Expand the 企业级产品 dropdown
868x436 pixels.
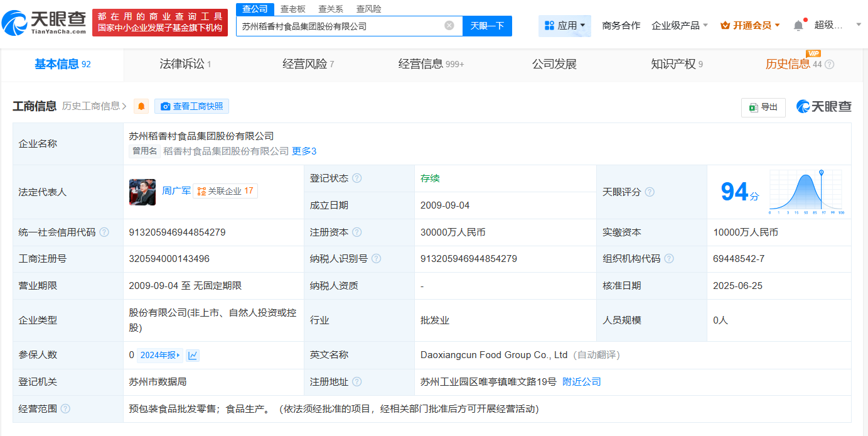point(680,26)
